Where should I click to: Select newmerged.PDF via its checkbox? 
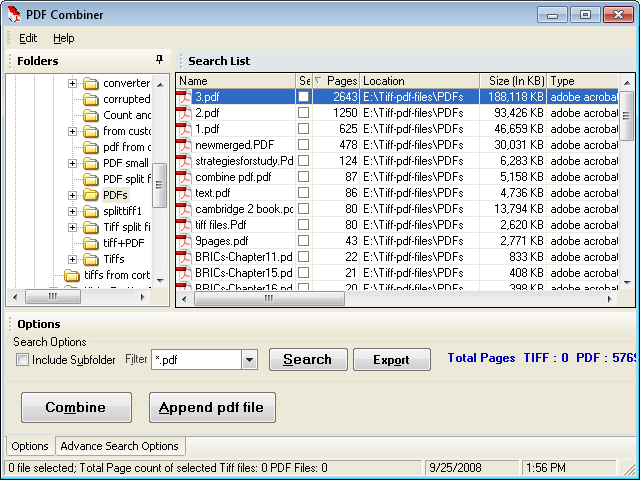click(303, 144)
